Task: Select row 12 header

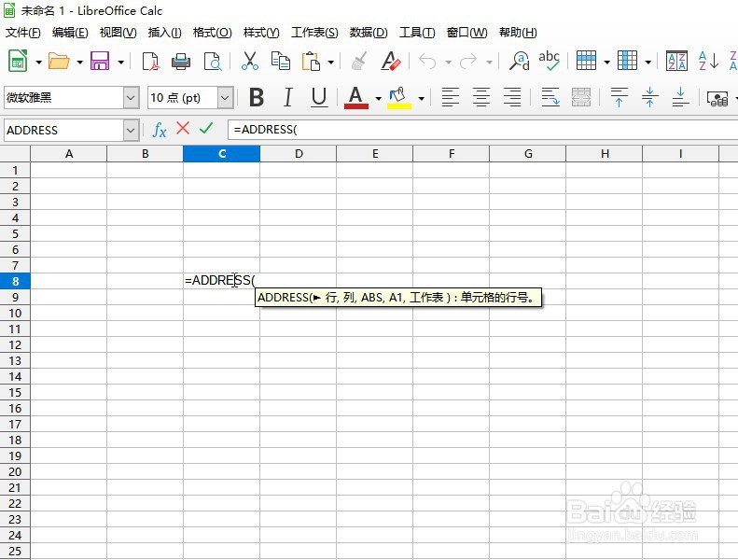Action: [15, 344]
